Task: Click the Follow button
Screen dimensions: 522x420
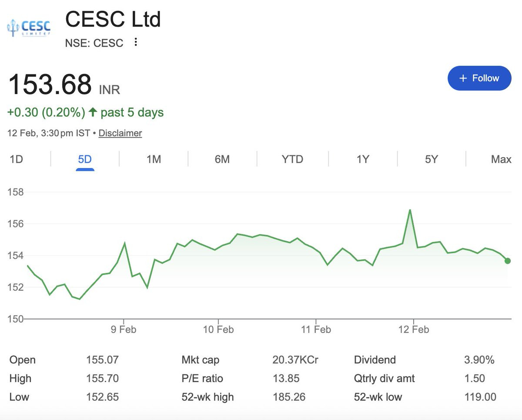Action: (479, 78)
